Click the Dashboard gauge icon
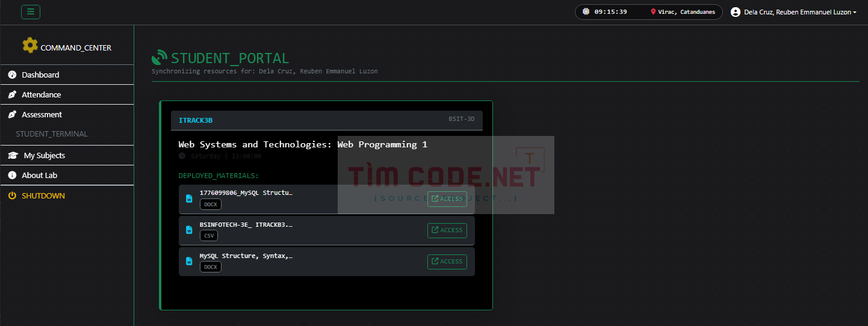This screenshot has height=326, width=868. tap(11, 75)
